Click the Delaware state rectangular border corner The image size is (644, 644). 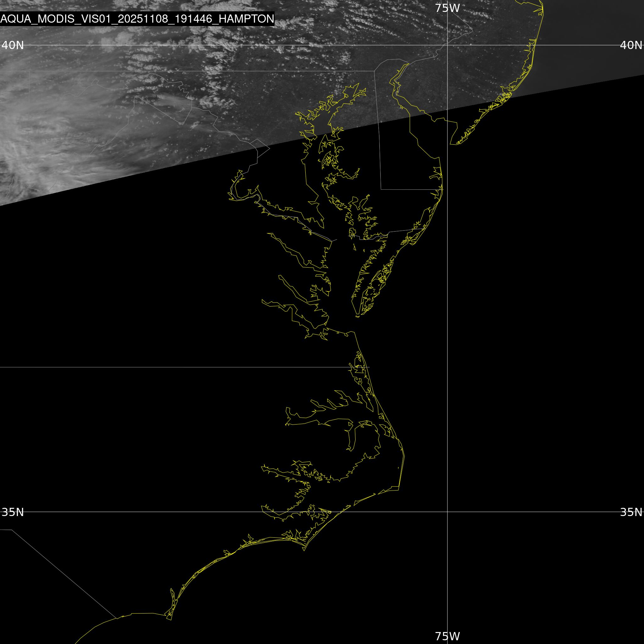coord(381,189)
